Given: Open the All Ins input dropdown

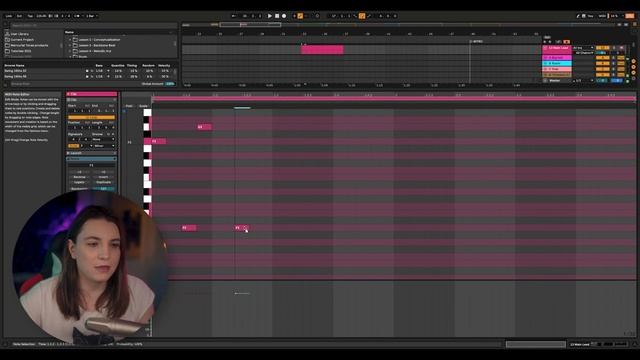Looking at the screenshot, I should (583, 48).
